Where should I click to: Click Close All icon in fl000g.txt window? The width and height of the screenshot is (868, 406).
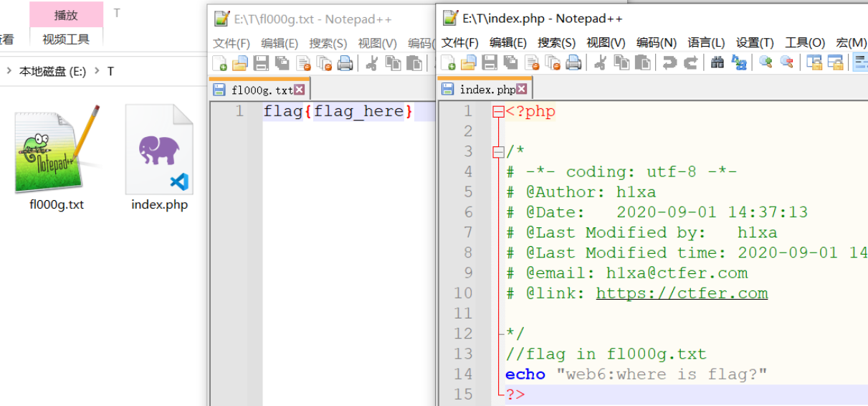[x=324, y=63]
